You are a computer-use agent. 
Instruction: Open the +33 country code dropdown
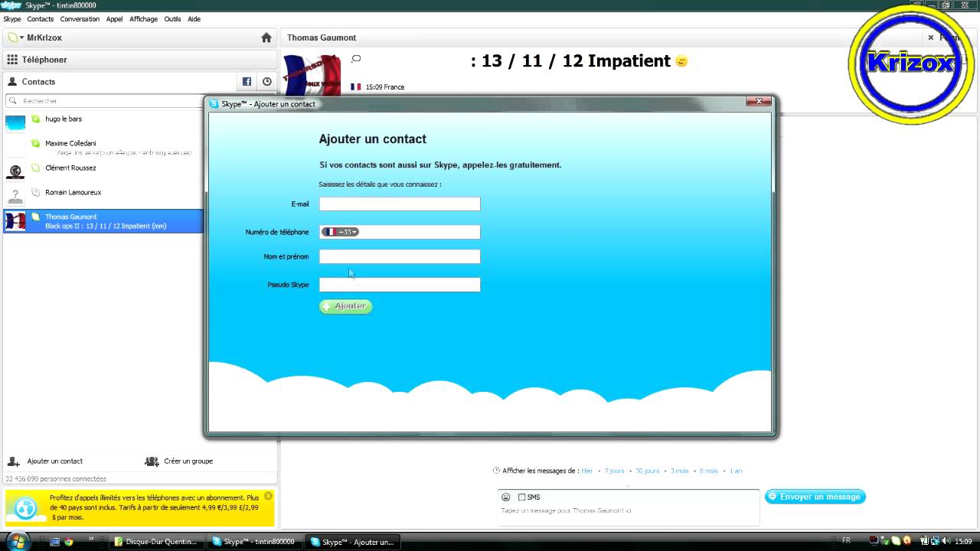point(340,232)
